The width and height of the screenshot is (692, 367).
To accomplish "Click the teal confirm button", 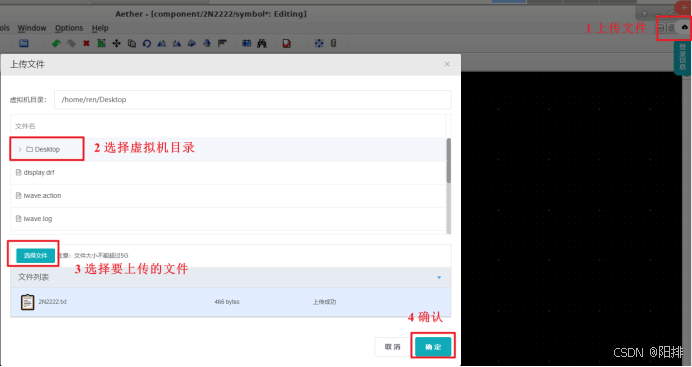I will click(x=433, y=347).
